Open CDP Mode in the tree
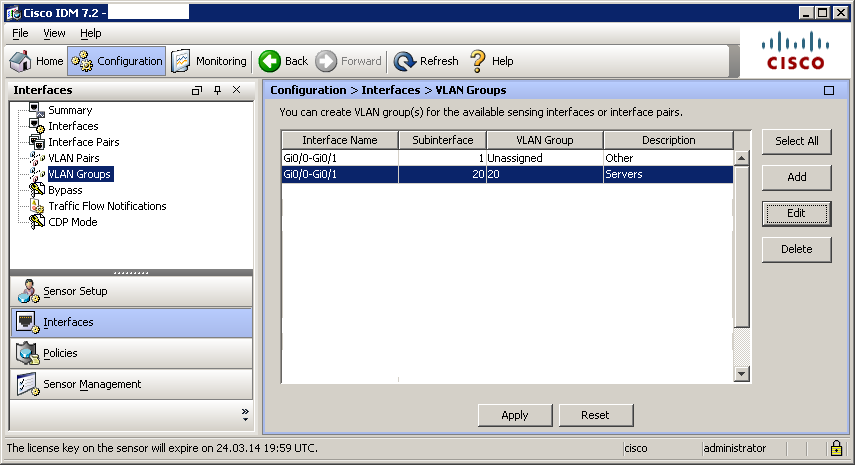The height and width of the screenshot is (465, 855). click(73, 222)
